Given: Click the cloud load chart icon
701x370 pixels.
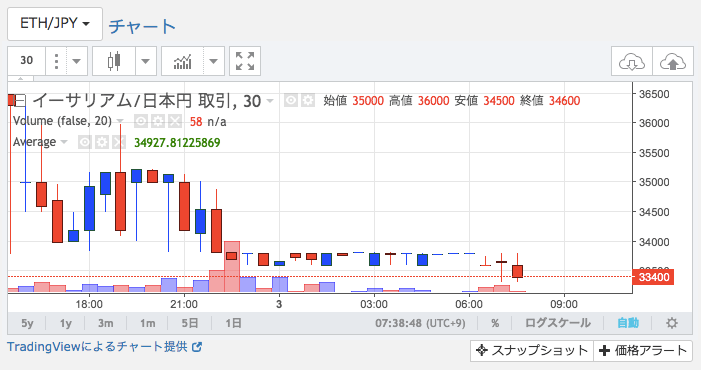Looking at the screenshot, I should point(632,62).
